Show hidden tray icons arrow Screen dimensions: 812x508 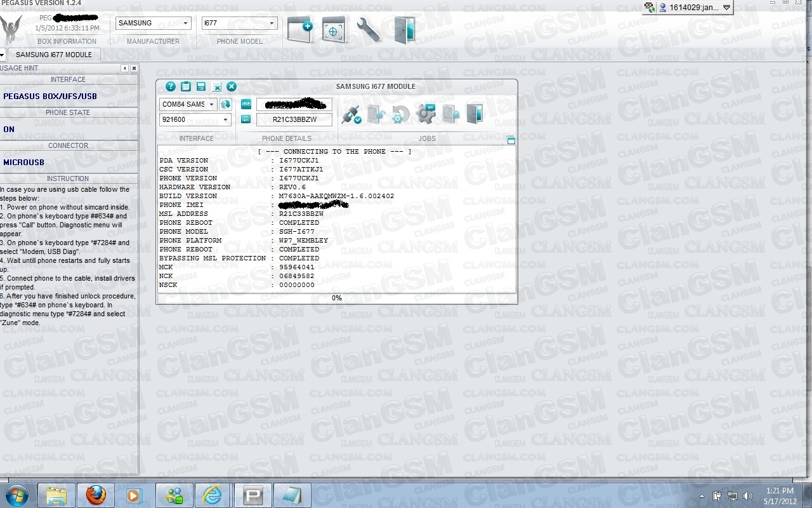pyautogui.click(x=702, y=496)
